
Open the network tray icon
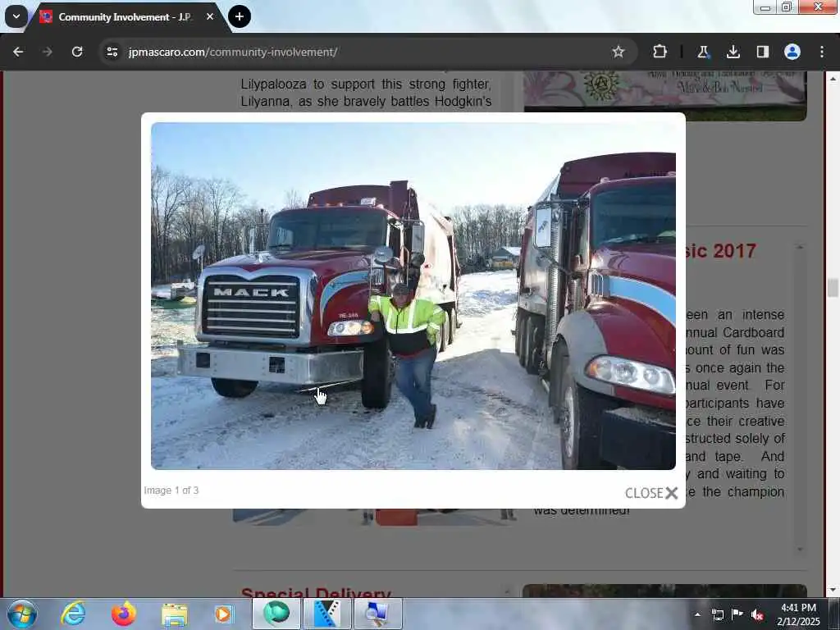[x=717, y=614]
